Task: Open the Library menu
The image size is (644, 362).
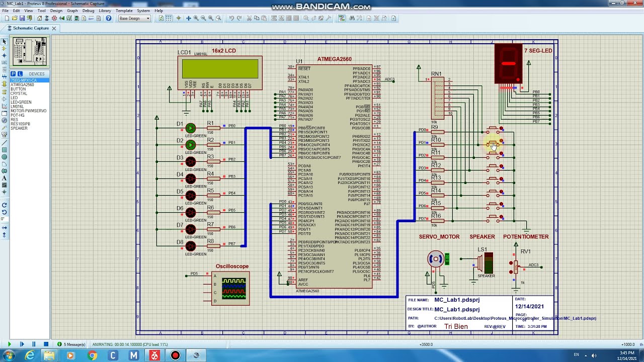Action: [x=105, y=11]
